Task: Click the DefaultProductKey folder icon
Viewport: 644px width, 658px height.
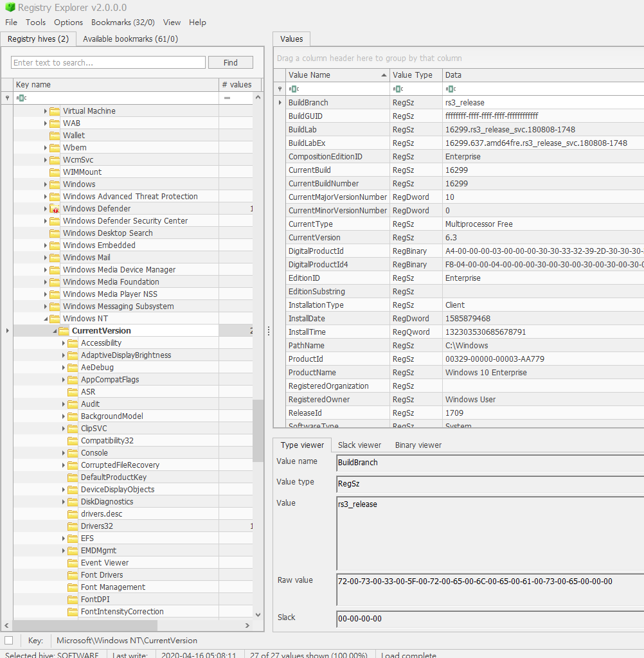Action: point(73,477)
